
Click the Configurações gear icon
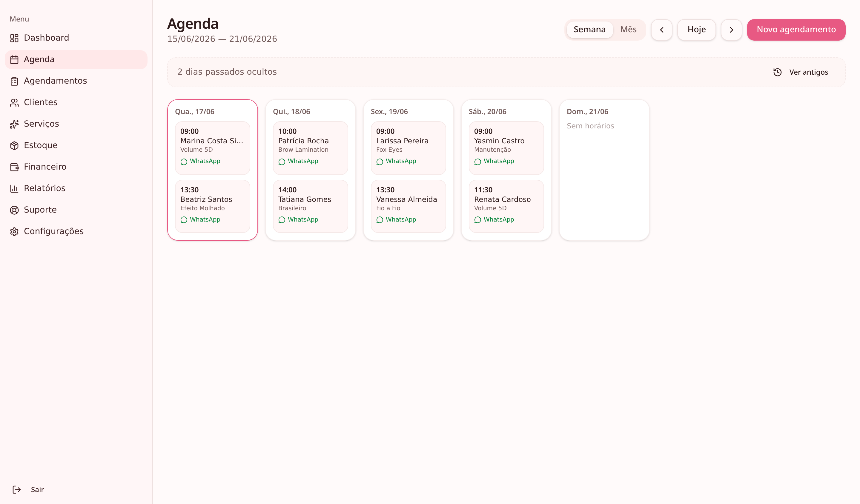tap(14, 232)
